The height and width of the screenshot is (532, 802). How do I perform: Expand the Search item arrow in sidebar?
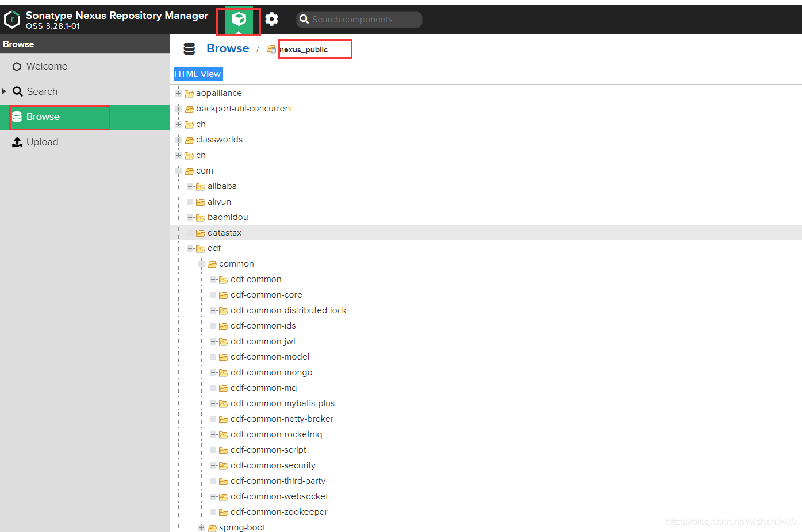[x=5, y=91]
